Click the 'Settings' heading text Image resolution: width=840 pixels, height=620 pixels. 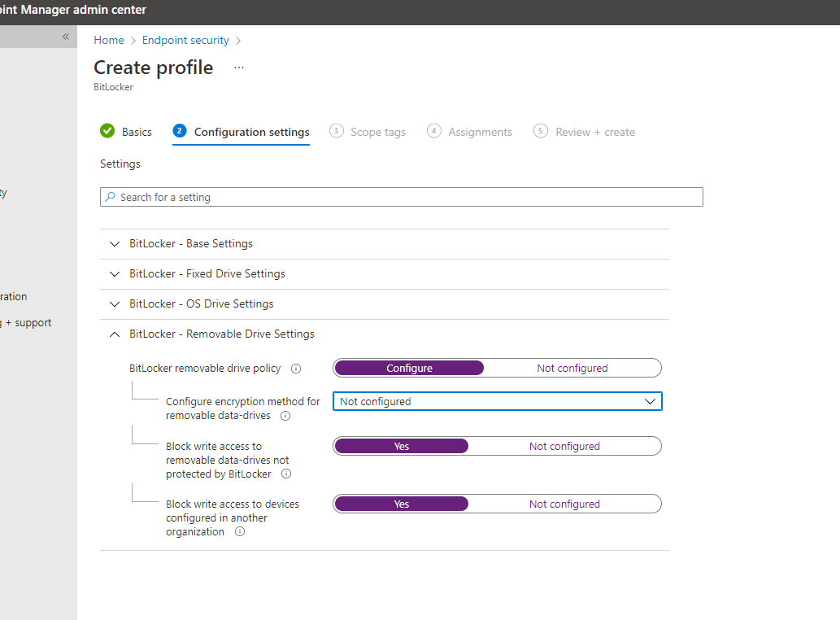[120, 164]
